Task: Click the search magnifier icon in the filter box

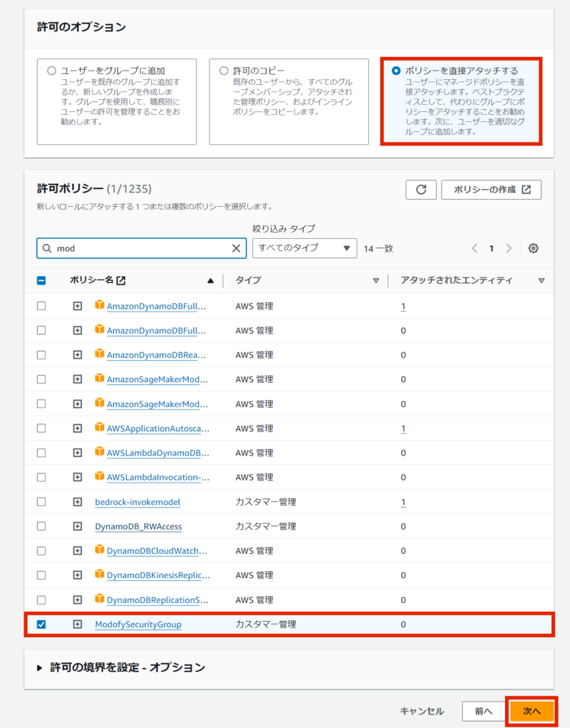Action: pos(46,248)
